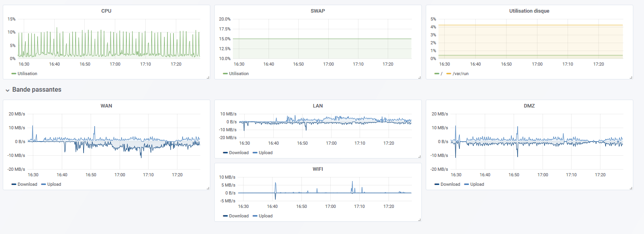
Task: Open the WIFI panel title menu
Action: (x=318, y=169)
